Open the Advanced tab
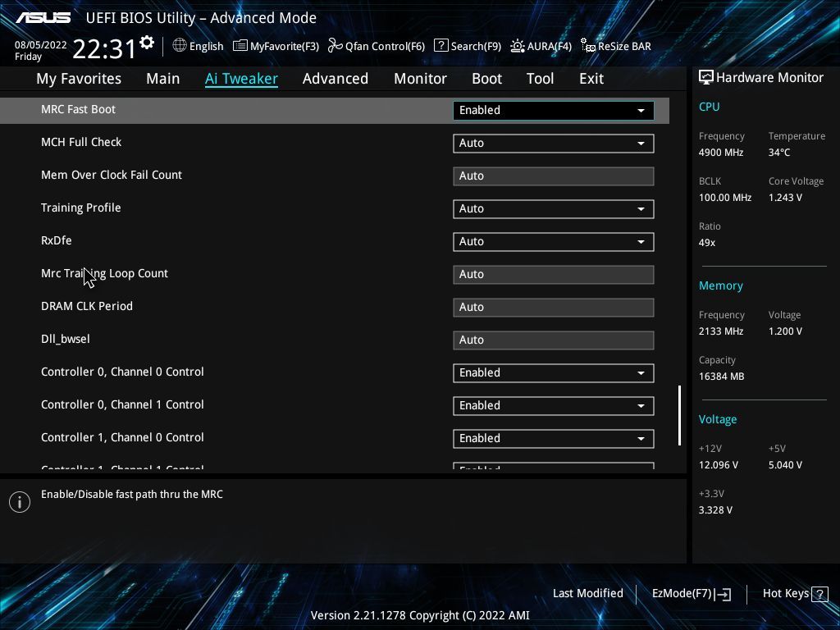This screenshot has width=840, height=630. pos(336,79)
